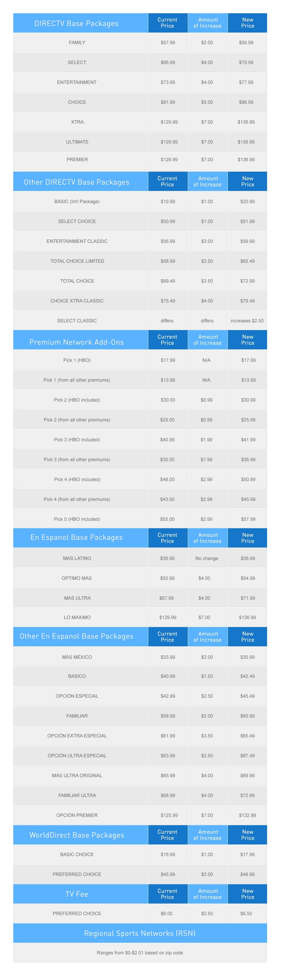Screen dimensions: 282x980
Task: Click the Premium Network Add-Ons header
Action: [x=77, y=342]
